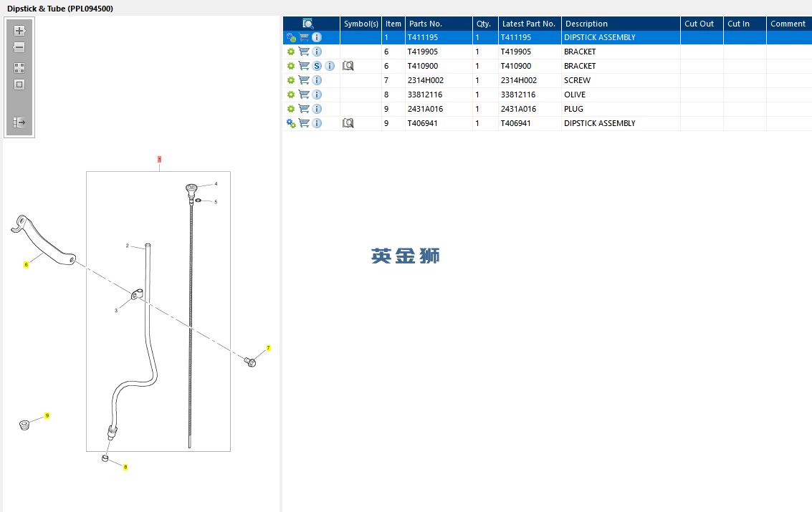This screenshot has height=512, width=812.
Task: Click the Cut In column header
Action: [745, 24]
